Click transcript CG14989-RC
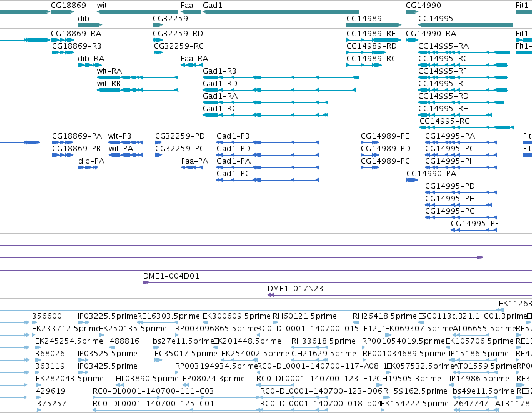This screenshot has width=532, height=413. 364,65
